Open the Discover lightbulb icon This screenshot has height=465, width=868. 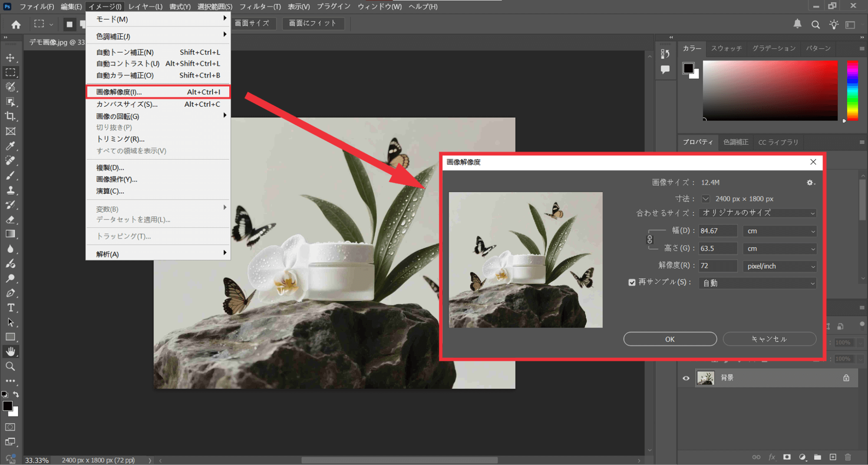coord(834,25)
